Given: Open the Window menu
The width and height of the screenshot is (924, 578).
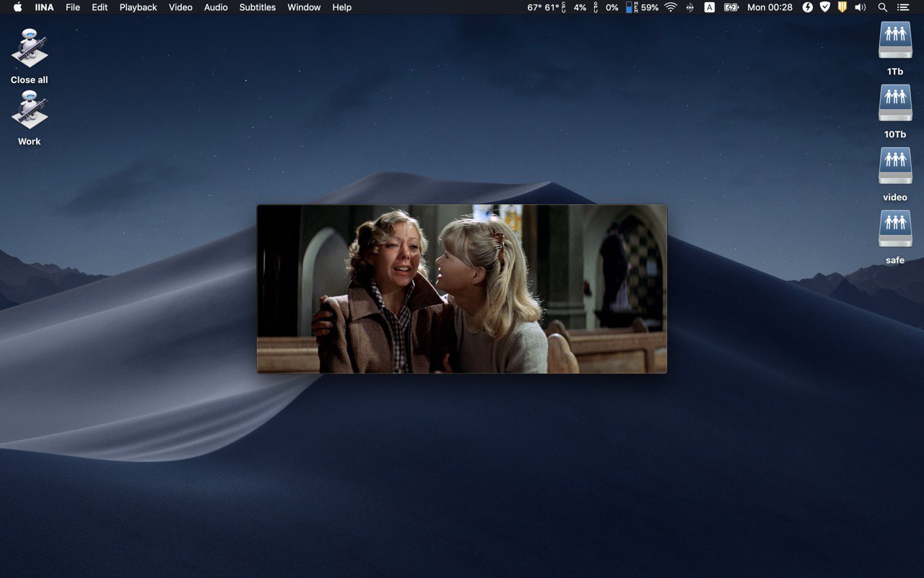Looking at the screenshot, I should pos(304,7).
